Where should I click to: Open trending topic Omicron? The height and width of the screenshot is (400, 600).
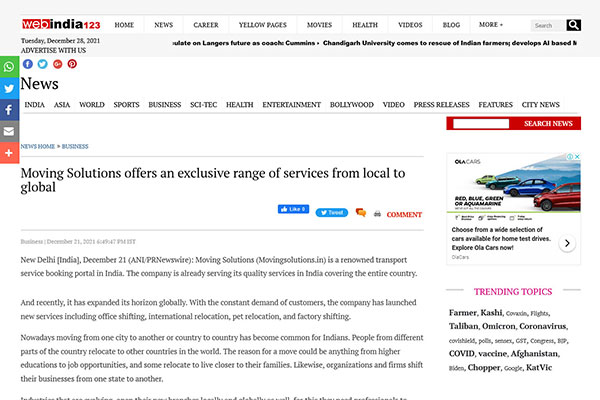499,326
